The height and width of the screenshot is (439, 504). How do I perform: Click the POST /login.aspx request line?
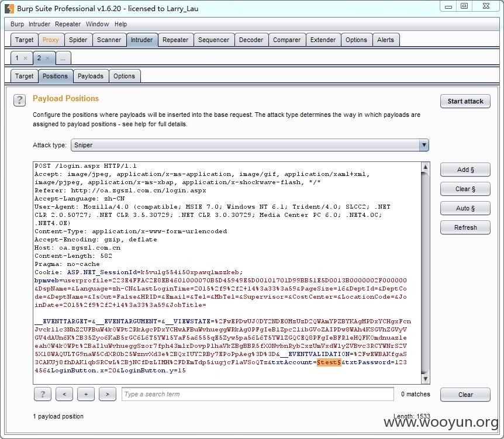tap(85, 166)
